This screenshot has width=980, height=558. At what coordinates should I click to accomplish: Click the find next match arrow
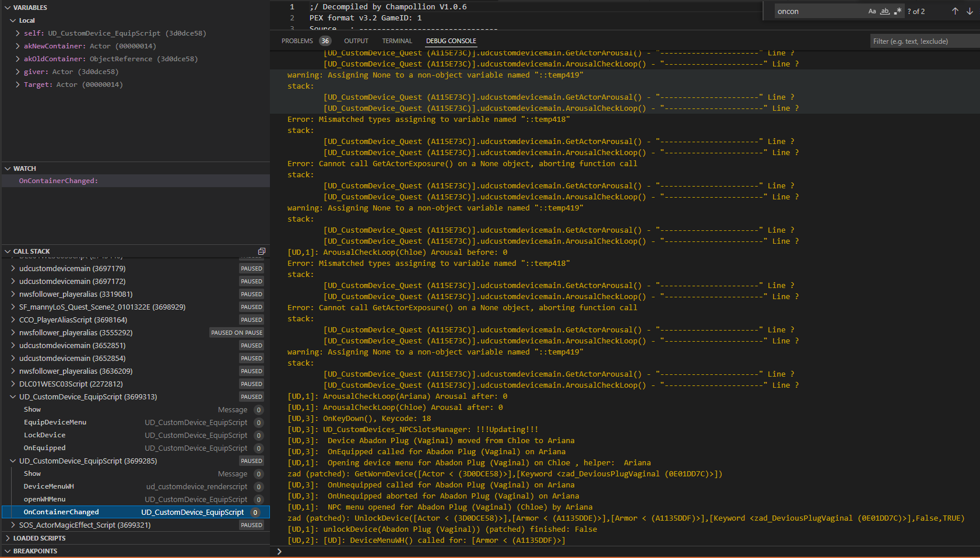(x=970, y=11)
